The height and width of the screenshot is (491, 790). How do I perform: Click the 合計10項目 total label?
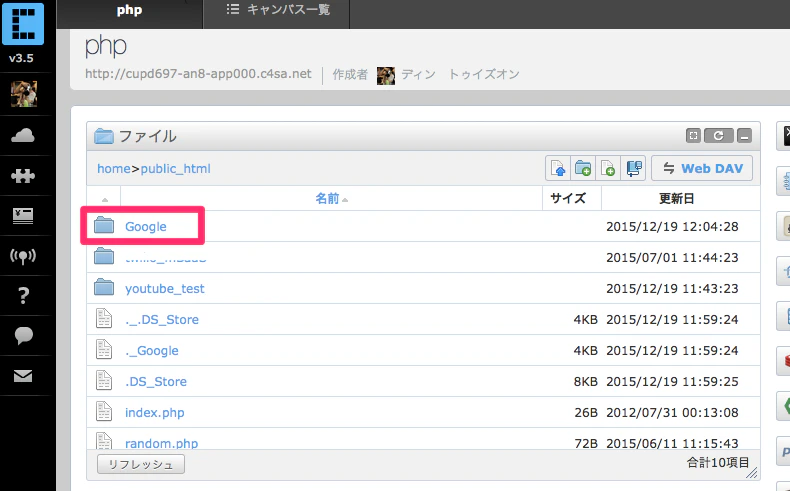717,462
